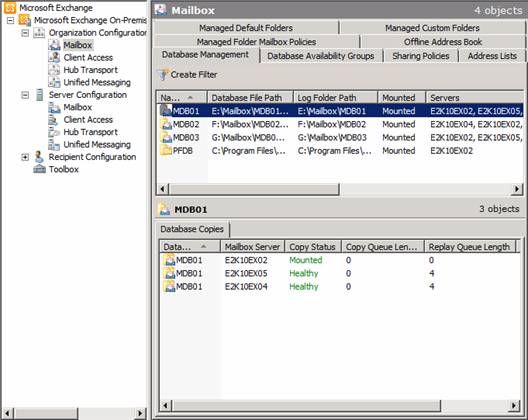Open the Offline Address Book tab

pos(443,42)
